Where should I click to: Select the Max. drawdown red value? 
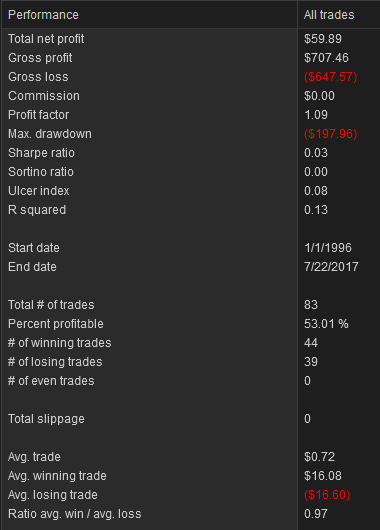tap(330, 134)
